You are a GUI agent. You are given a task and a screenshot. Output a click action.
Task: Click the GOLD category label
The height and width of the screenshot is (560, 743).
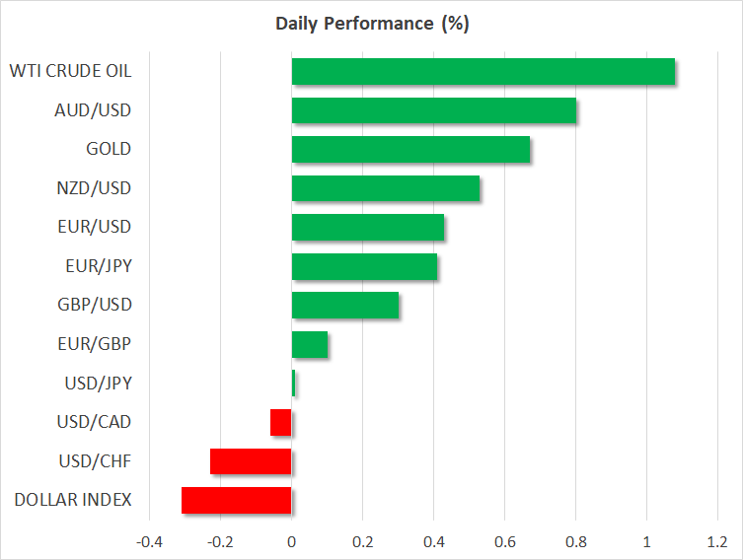click(x=109, y=149)
